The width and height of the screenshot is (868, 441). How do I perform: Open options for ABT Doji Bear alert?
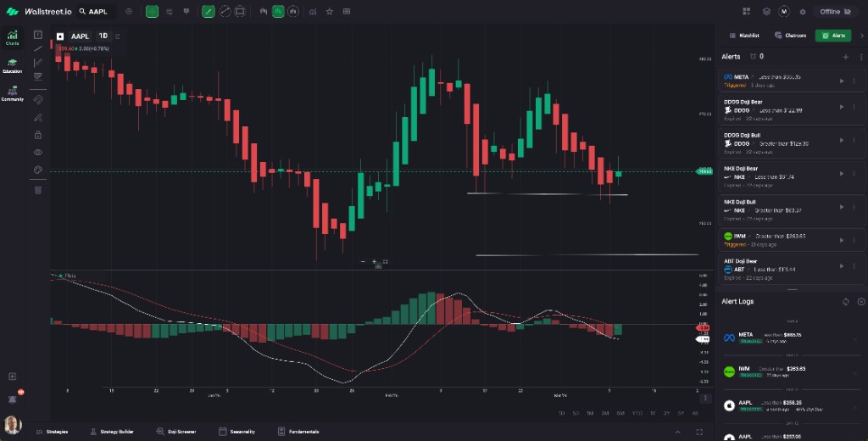(854, 266)
